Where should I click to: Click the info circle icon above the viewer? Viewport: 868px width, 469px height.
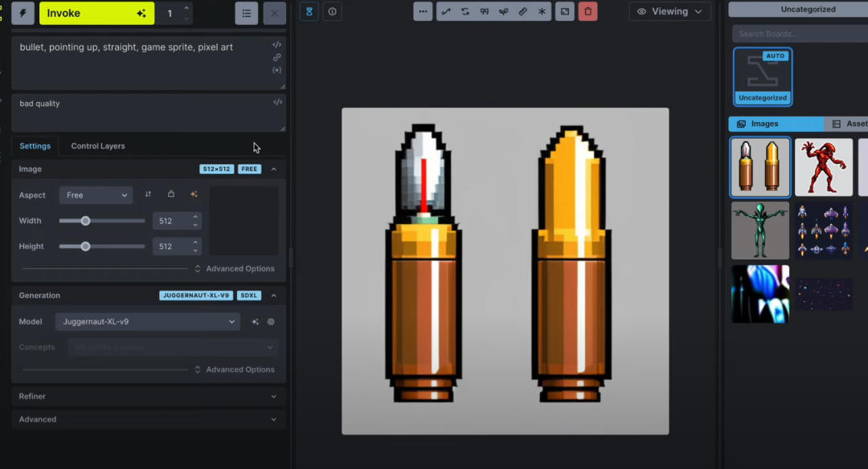332,12
